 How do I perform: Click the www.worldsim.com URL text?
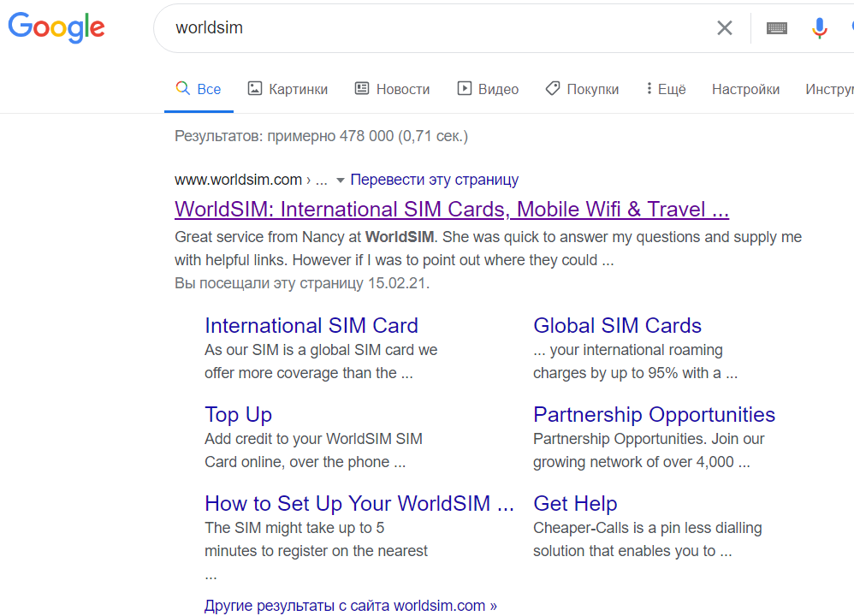238,180
